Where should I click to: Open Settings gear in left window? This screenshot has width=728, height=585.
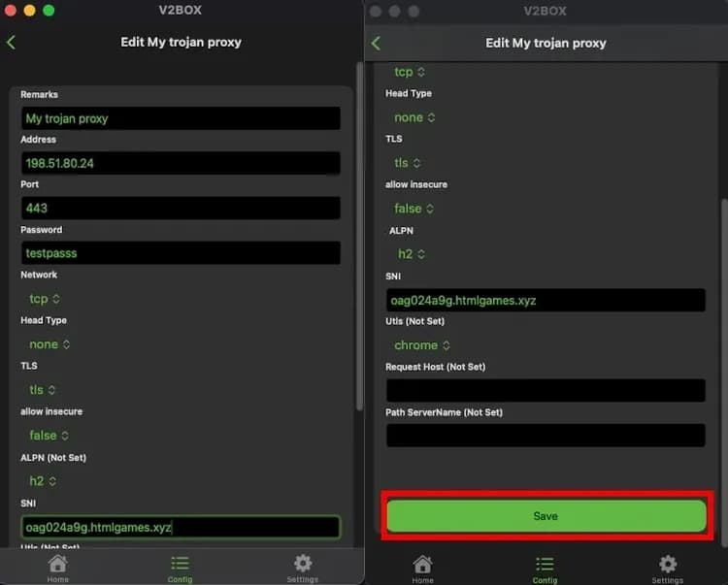[302, 568]
